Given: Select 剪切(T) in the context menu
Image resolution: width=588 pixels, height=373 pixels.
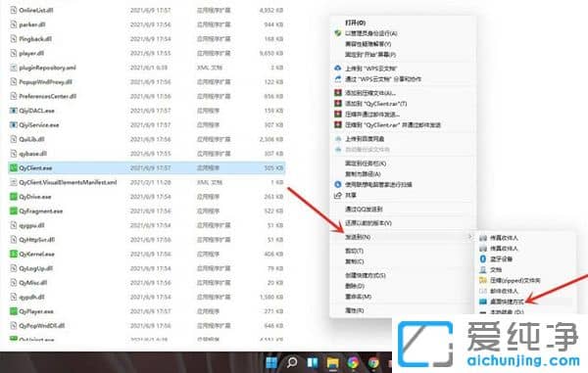Looking at the screenshot, I should click(x=354, y=251).
